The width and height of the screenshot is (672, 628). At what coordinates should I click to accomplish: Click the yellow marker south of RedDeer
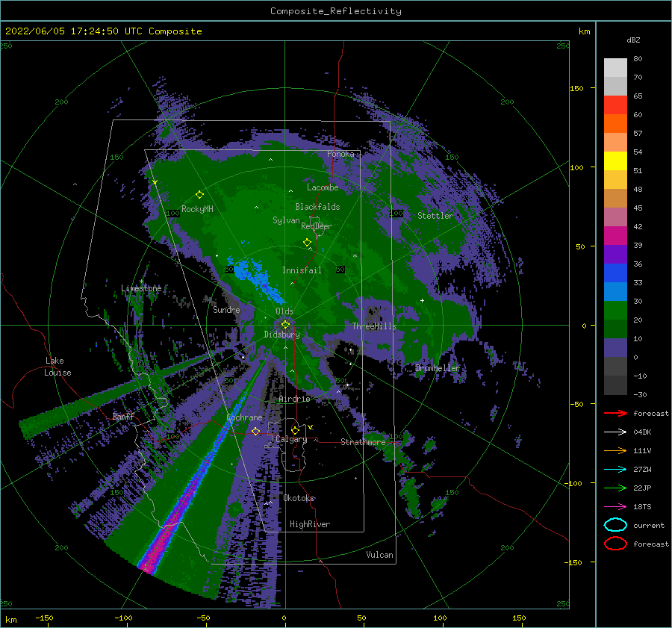(x=307, y=243)
